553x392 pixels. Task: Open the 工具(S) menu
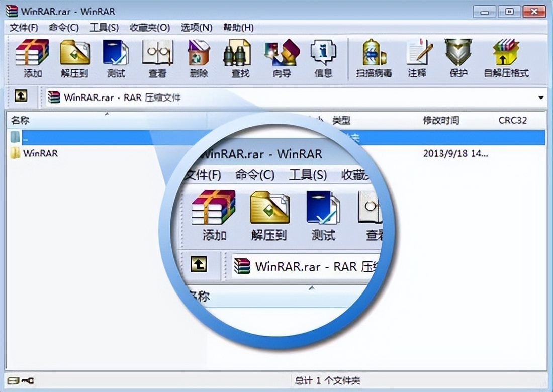pos(104,28)
